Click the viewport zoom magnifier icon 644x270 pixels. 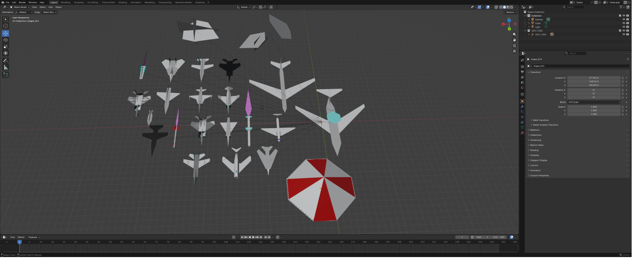(514, 34)
